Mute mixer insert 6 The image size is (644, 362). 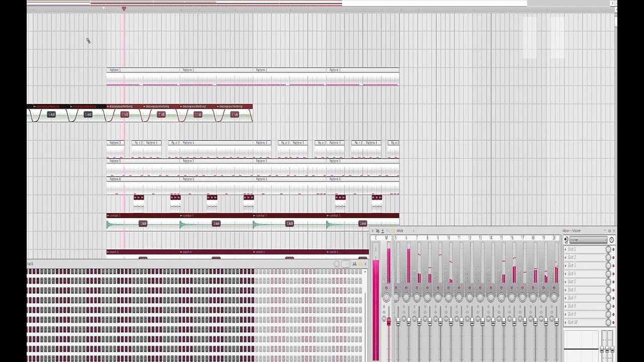pos(406,288)
